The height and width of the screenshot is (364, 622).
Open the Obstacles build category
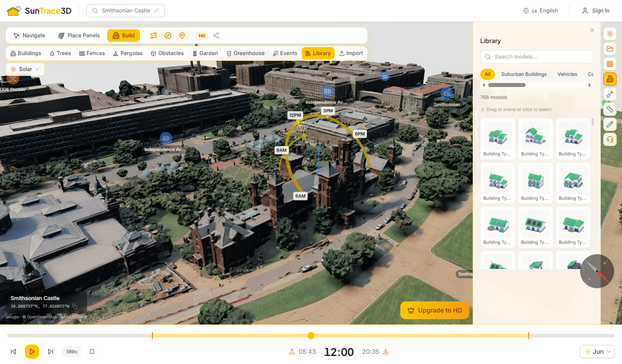(x=167, y=53)
